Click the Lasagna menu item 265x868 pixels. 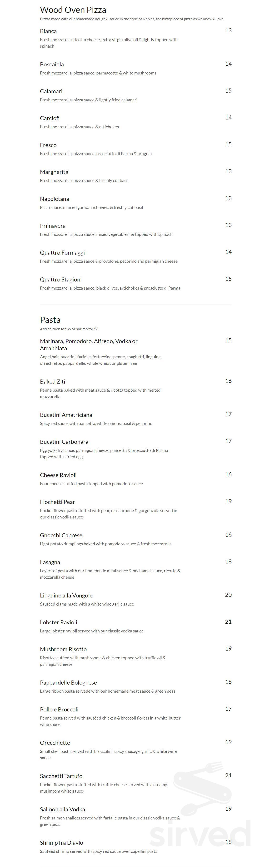(x=50, y=562)
